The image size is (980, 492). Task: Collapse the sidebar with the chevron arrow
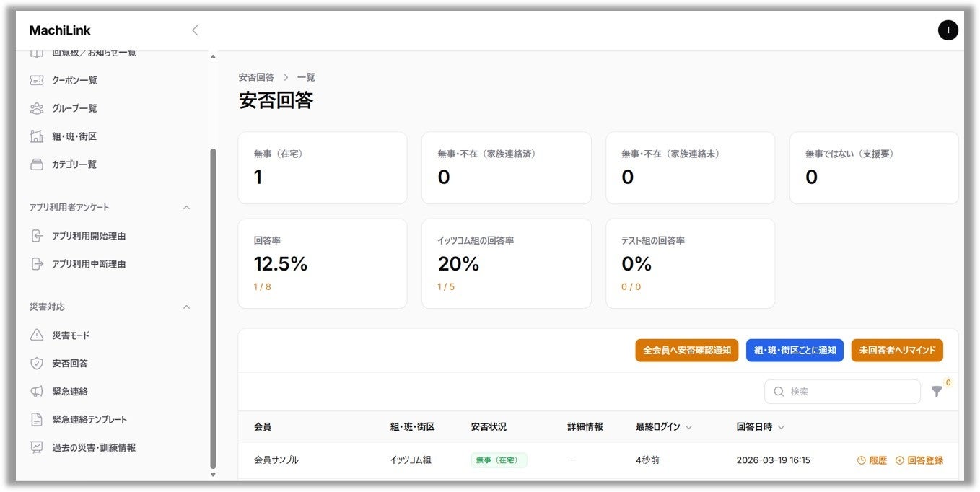195,30
